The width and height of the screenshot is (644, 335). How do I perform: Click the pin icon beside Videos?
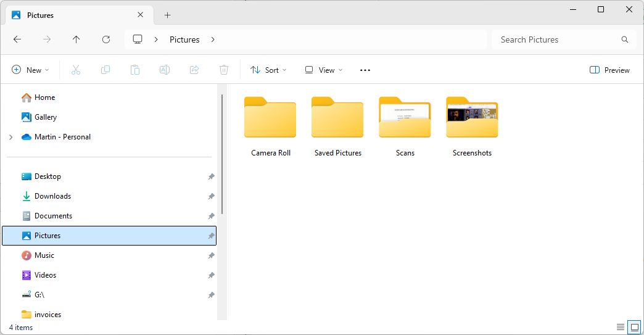(211, 275)
